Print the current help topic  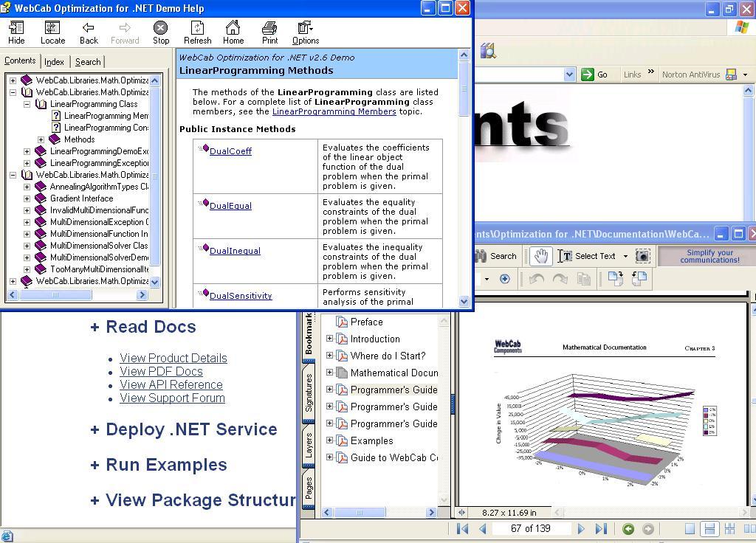(270, 32)
